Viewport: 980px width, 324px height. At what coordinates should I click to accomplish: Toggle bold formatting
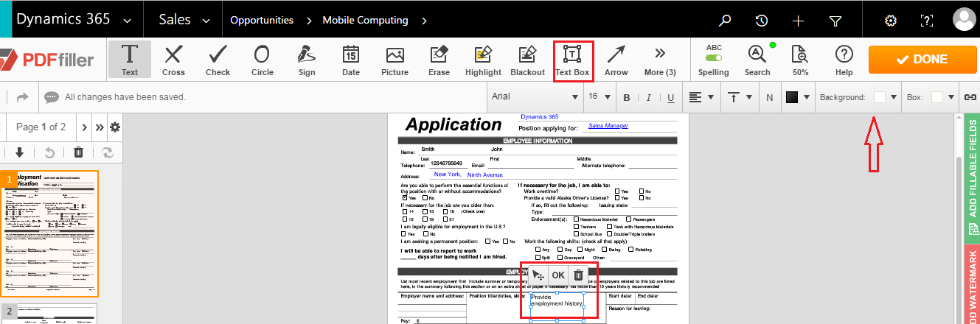coord(627,97)
